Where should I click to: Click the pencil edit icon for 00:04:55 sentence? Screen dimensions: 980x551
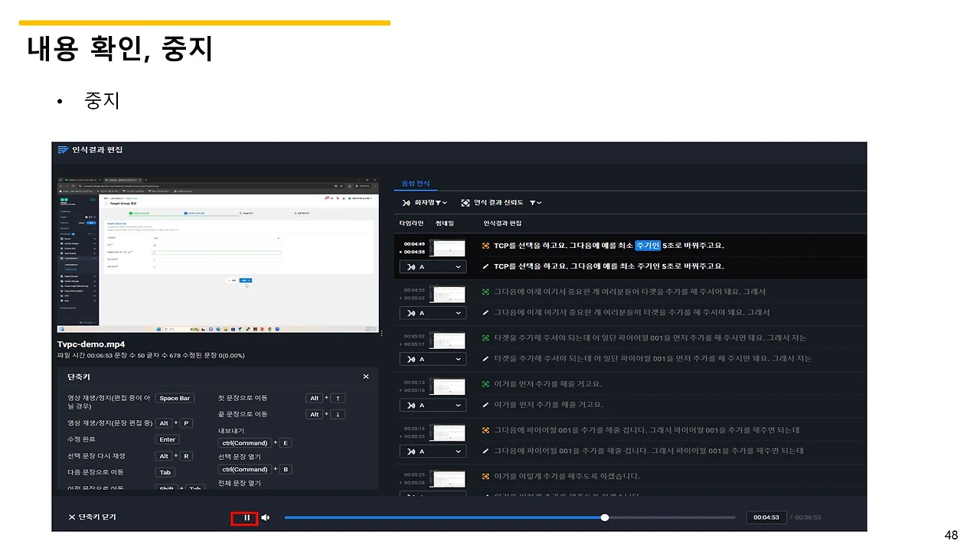coord(485,312)
